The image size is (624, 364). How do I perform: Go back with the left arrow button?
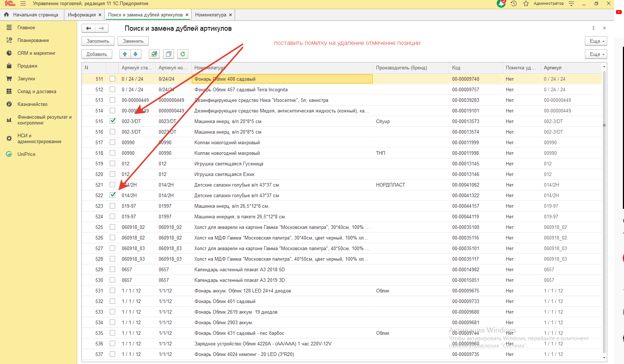click(88, 28)
